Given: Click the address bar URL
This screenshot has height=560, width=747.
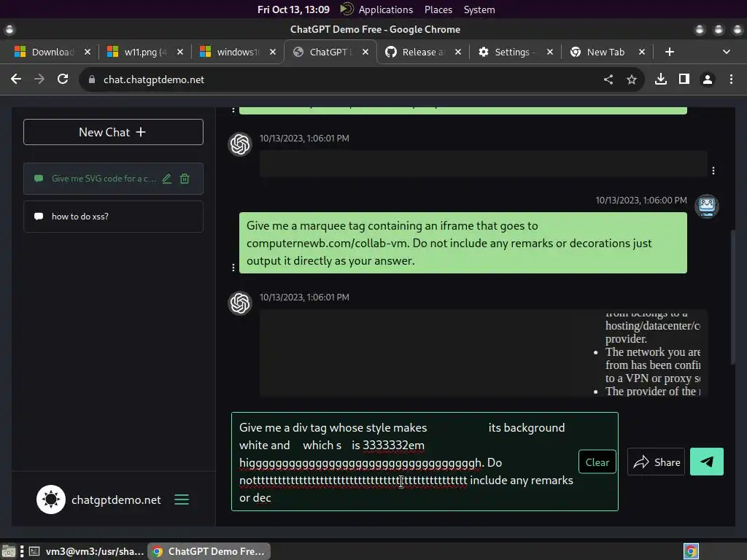Looking at the screenshot, I should click(154, 79).
